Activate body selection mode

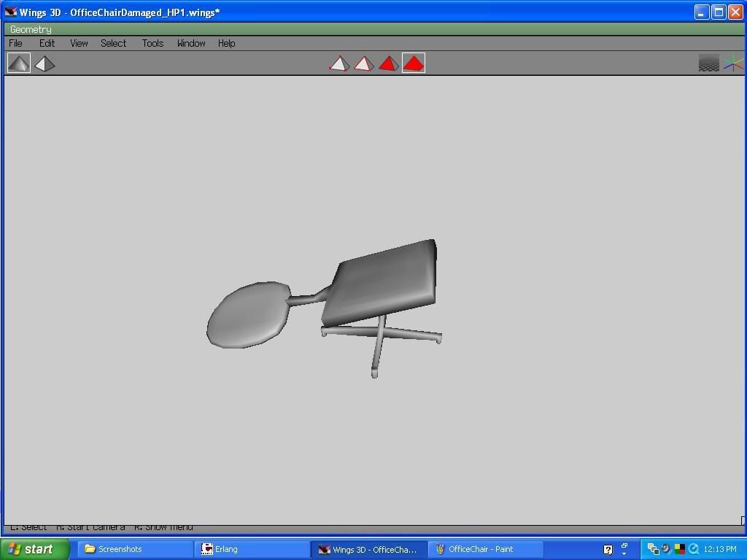coord(413,63)
